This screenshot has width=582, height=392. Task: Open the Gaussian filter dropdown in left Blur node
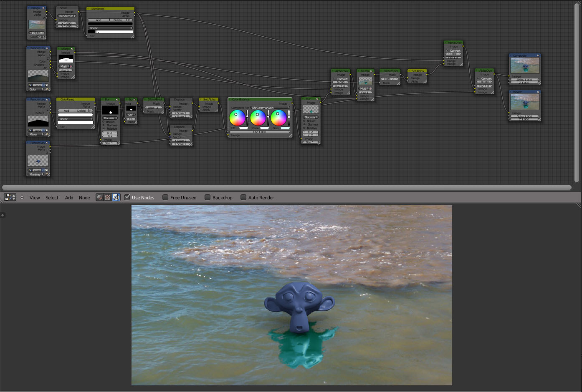pos(110,118)
